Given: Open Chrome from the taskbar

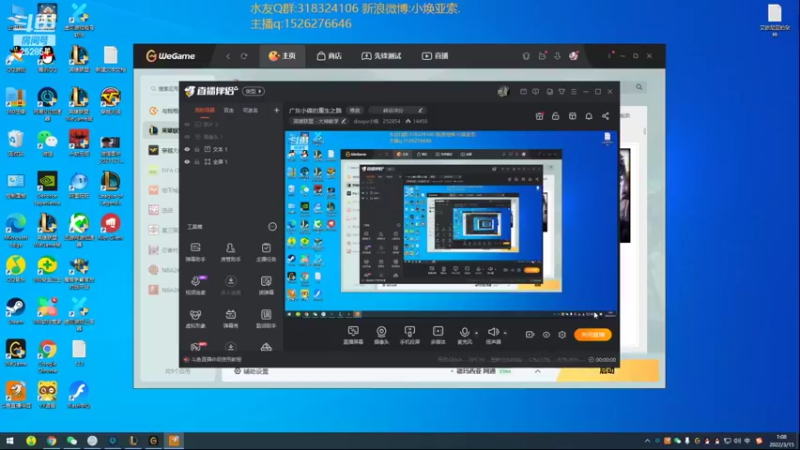Looking at the screenshot, I should 52,441.
